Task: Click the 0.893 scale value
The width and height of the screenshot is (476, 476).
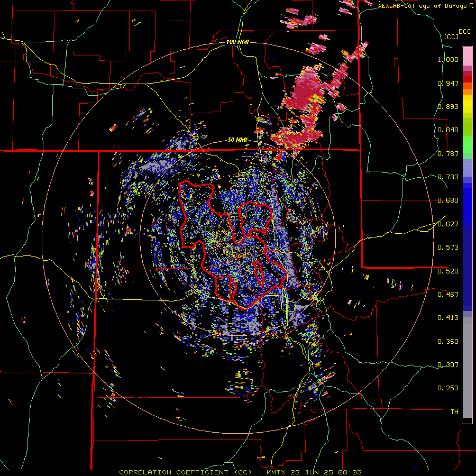Action: 448,106
